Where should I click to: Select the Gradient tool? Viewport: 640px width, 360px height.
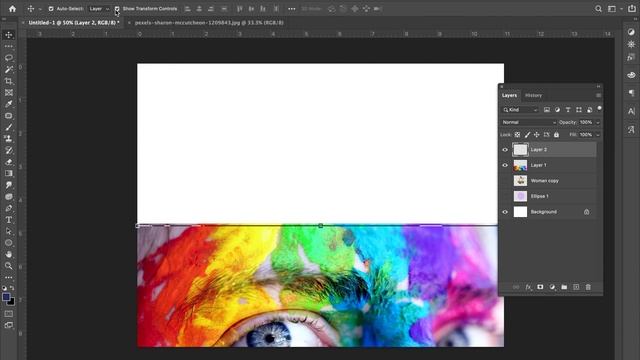[x=9, y=173]
